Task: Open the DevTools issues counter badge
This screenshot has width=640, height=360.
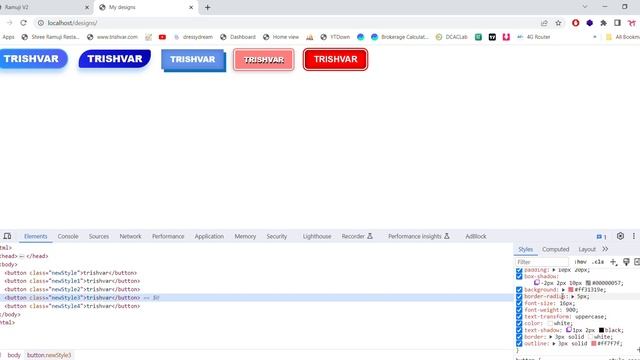Action: pos(601,236)
